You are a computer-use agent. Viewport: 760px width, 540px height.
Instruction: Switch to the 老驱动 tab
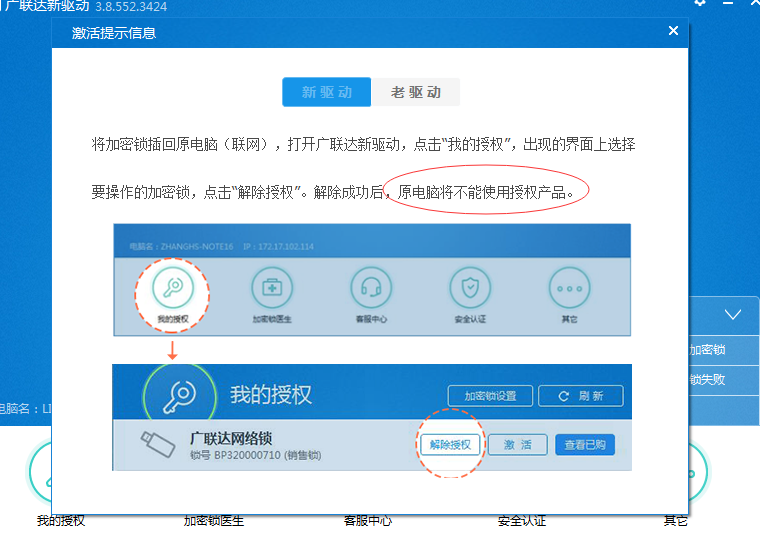[416, 92]
